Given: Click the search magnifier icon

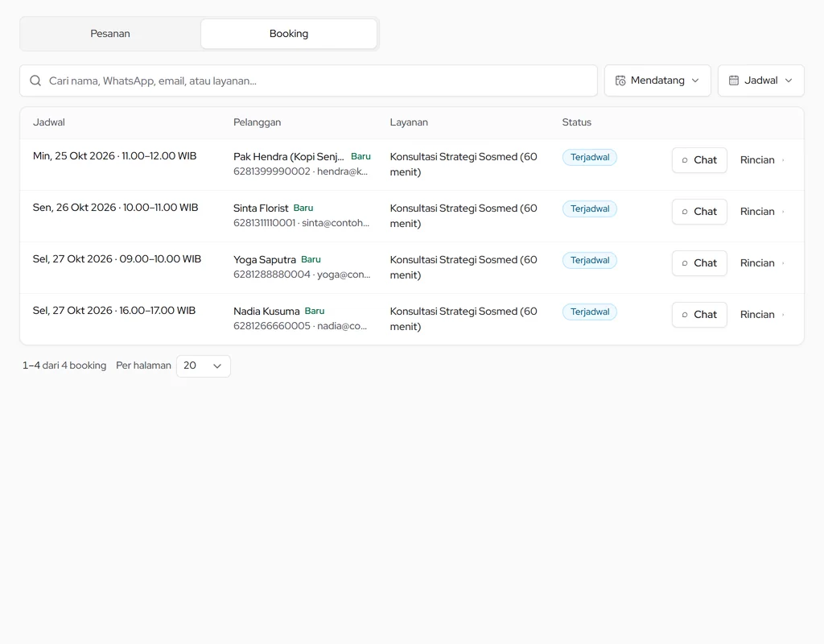Looking at the screenshot, I should pos(35,80).
